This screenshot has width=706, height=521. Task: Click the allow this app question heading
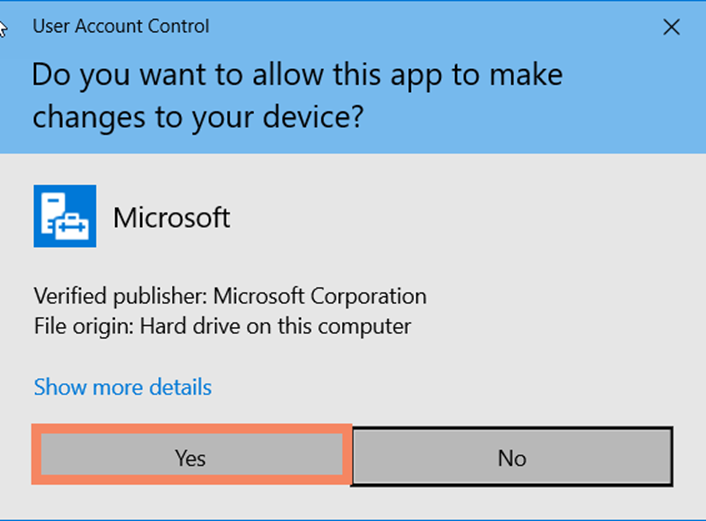[297, 95]
